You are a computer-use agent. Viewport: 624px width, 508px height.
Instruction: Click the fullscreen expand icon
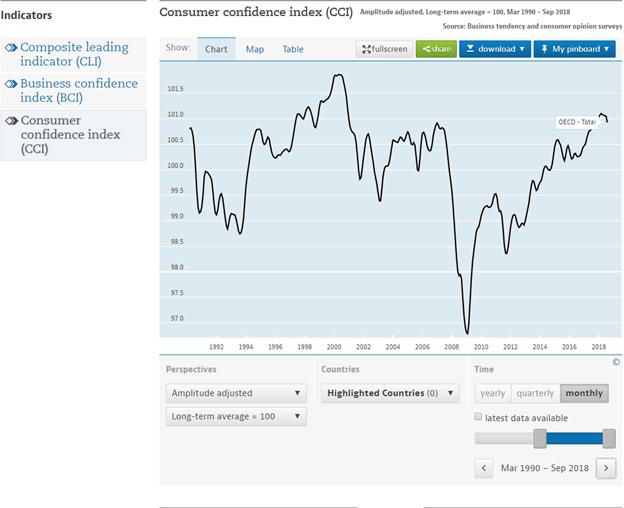365,49
